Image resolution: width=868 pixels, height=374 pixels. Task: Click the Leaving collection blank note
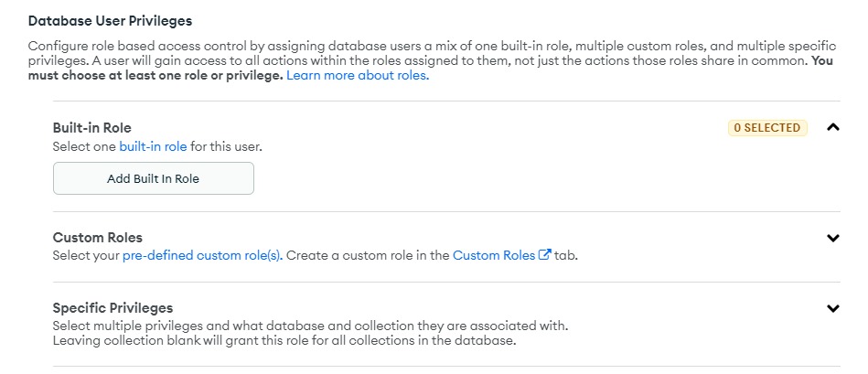tap(284, 342)
